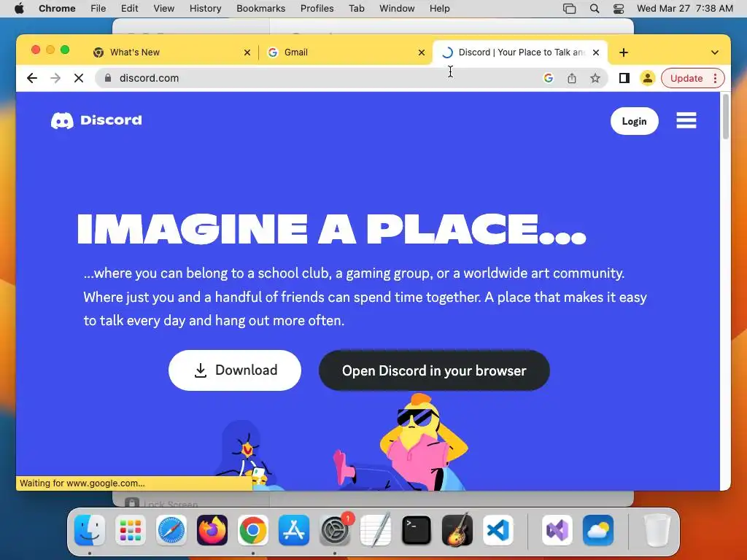Open Control Center in the menu bar
The height and width of the screenshot is (560, 747).
(x=619, y=9)
